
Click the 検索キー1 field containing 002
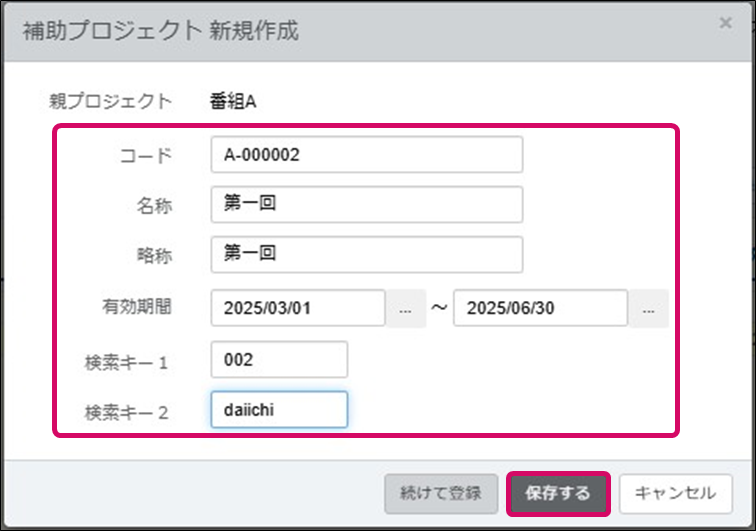click(279, 360)
